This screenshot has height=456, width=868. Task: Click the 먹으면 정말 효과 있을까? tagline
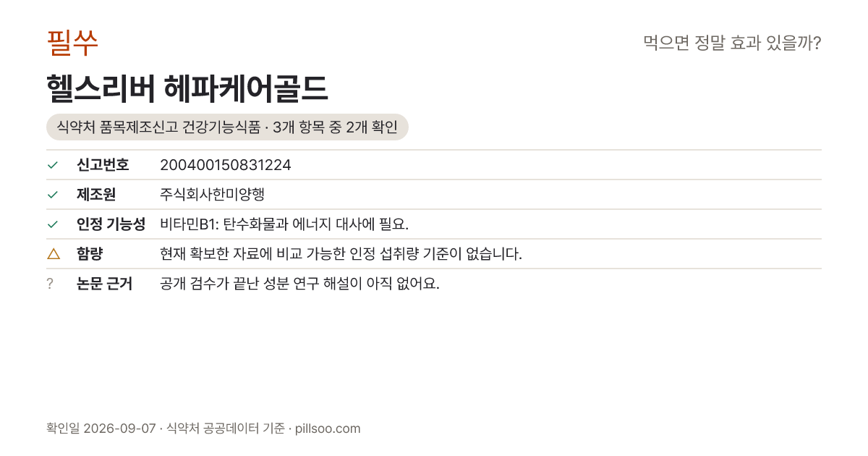pyautogui.click(x=732, y=43)
